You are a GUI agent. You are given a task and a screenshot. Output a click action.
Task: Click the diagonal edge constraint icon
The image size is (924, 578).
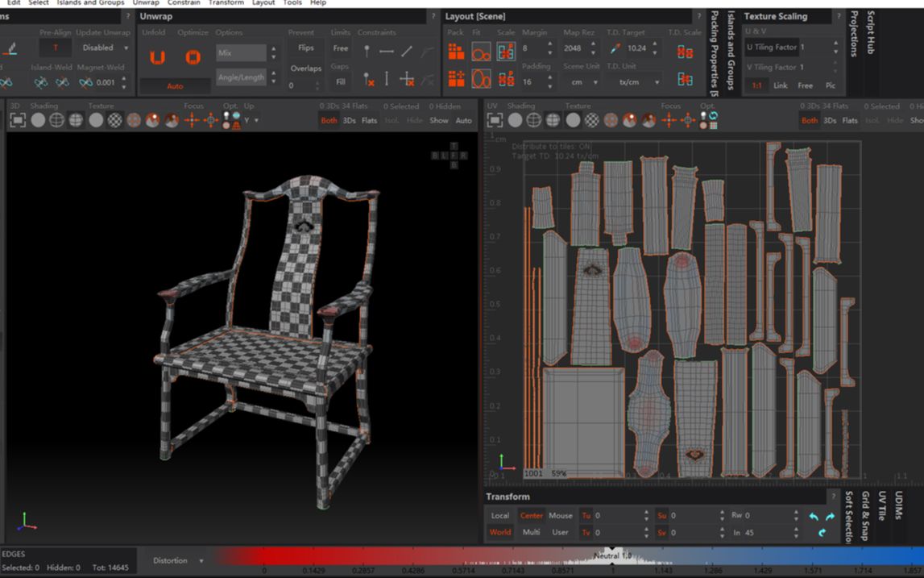[x=407, y=52]
